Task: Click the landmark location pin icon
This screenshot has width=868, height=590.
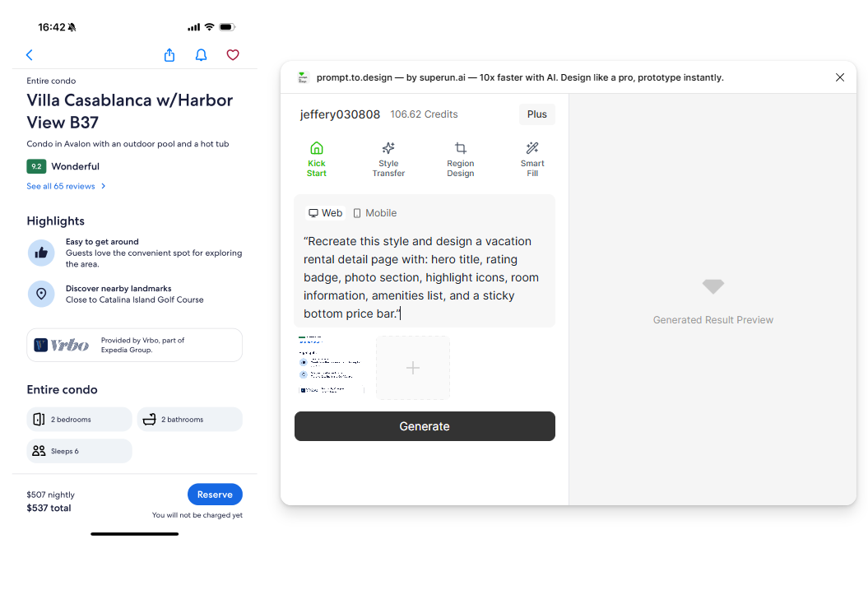Action: click(x=41, y=294)
